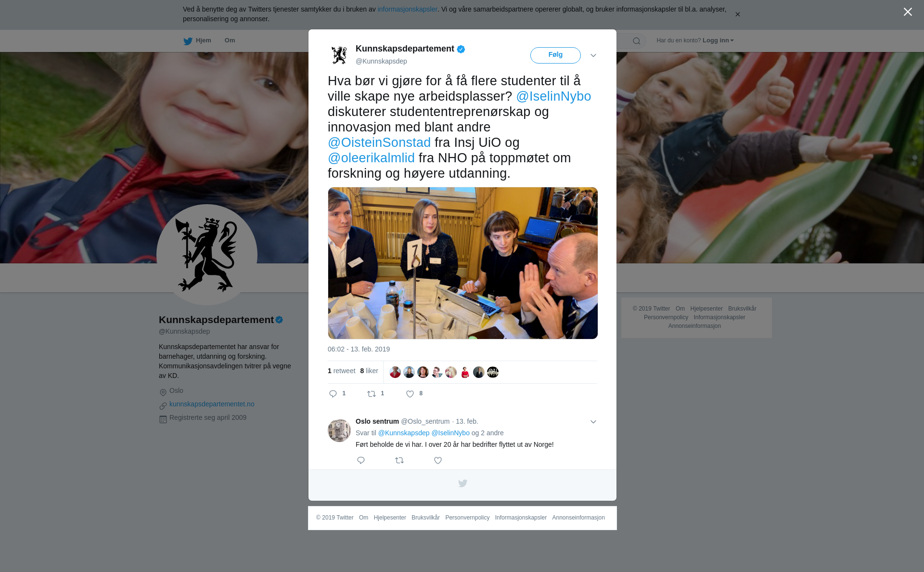Open the tweet's meeting photo
The image size is (924, 572).
tap(463, 263)
